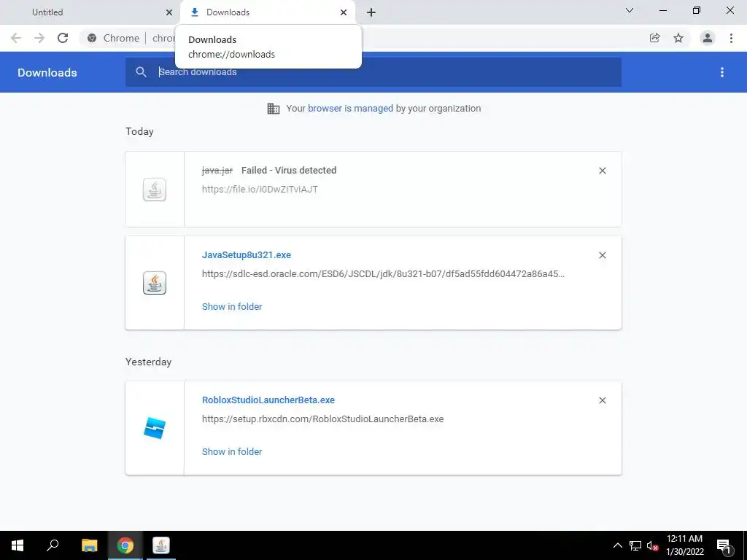Open the notification center icon
Screen dimensions: 747x560
point(724,545)
